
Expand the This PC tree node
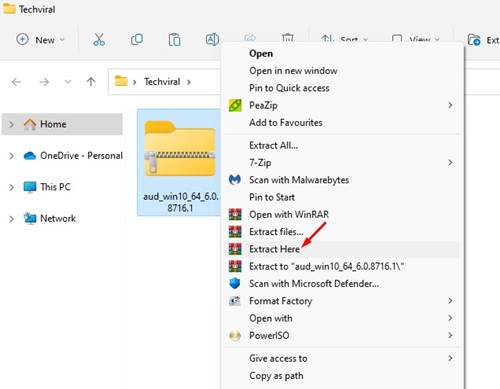point(11,187)
